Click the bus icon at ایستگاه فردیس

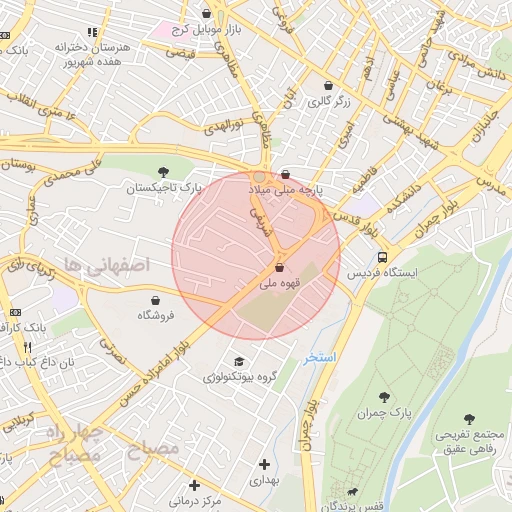pyautogui.click(x=382, y=257)
